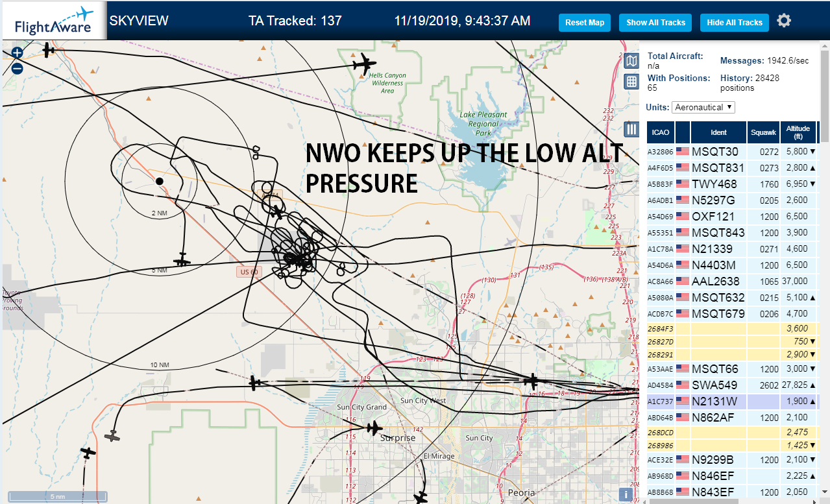
Task: Zoom in on the map
Action: [x=17, y=53]
